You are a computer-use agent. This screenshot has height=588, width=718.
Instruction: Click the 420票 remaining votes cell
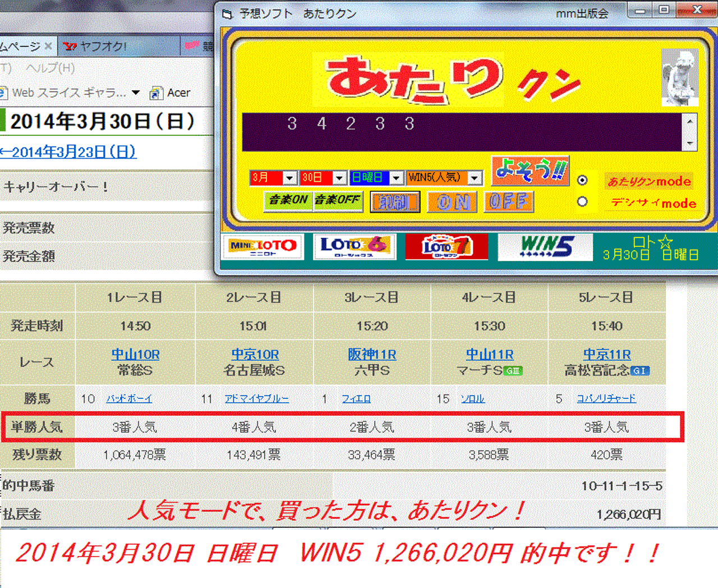(606, 455)
